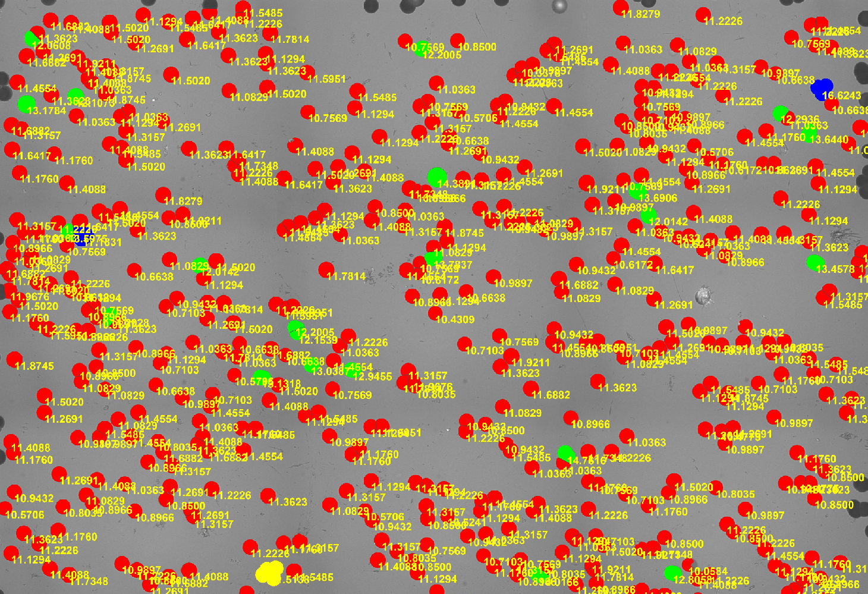Select the value label 11.5951 near the top
This screenshot has width=868, height=594.
pyautogui.click(x=326, y=78)
